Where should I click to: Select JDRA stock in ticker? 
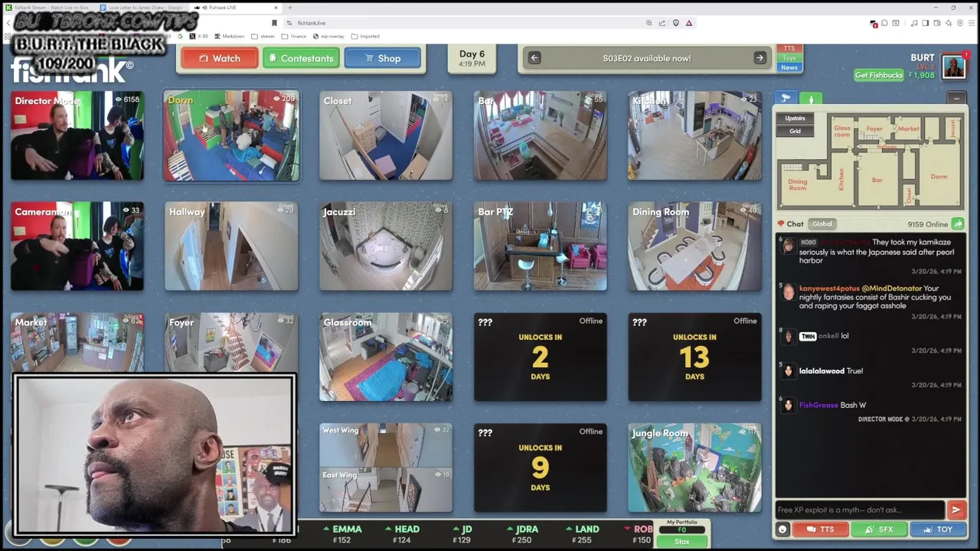[521, 534]
